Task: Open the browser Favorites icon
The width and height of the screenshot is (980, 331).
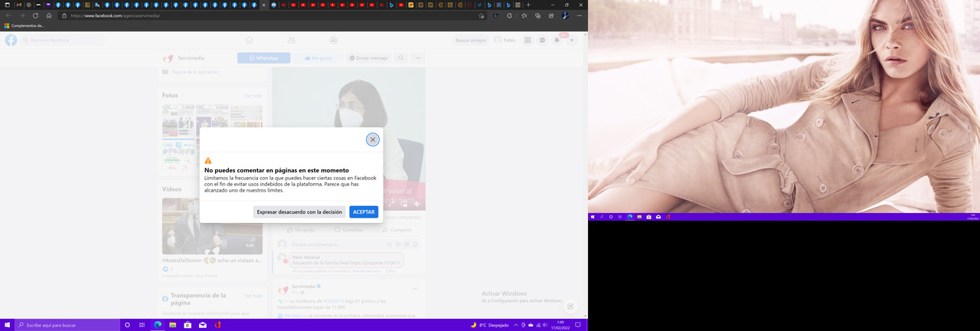Action: 524,15
